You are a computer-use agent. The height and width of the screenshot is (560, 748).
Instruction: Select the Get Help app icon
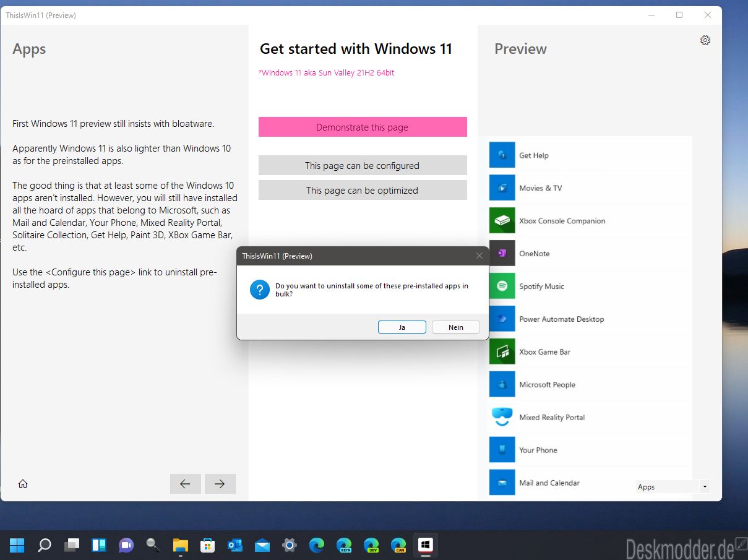point(502,155)
